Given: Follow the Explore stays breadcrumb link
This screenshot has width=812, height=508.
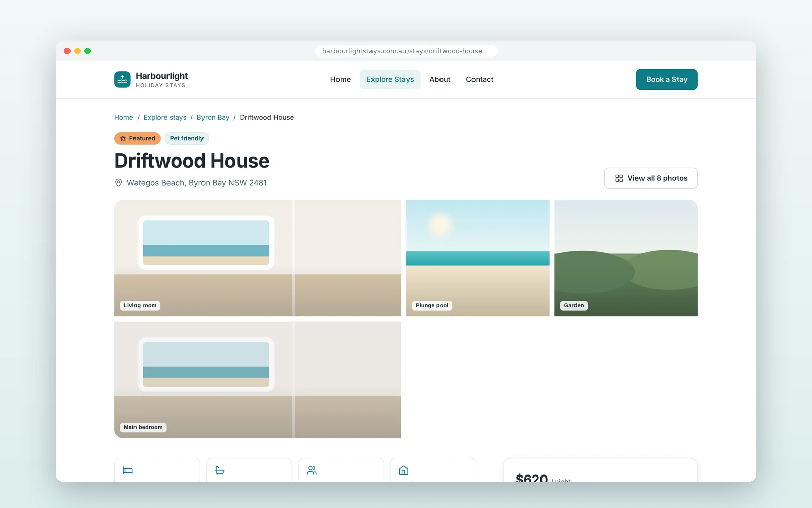Looking at the screenshot, I should (x=165, y=117).
